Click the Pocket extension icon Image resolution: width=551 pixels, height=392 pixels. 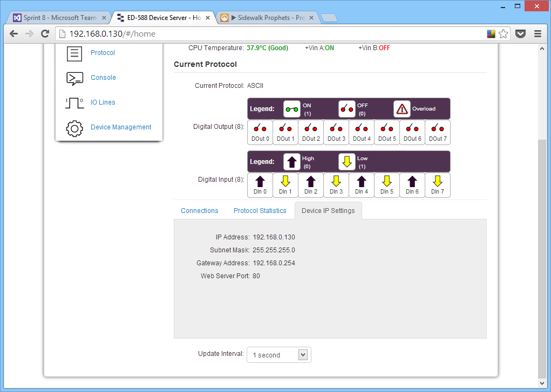pyautogui.click(x=521, y=34)
